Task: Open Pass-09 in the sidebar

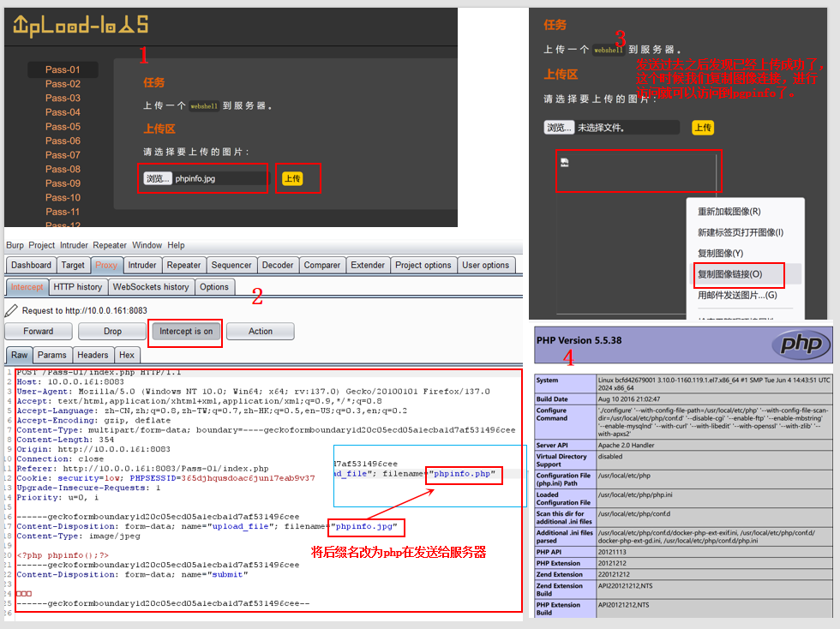Action: [x=63, y=183]
